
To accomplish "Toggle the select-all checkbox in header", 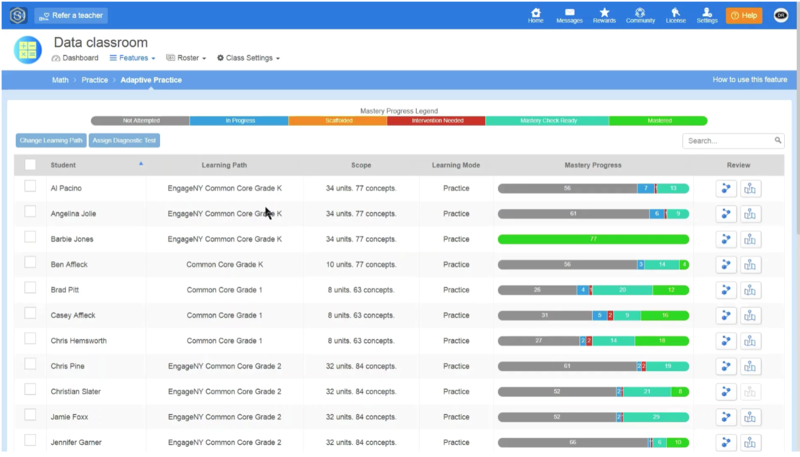I will tap(30, 165).
